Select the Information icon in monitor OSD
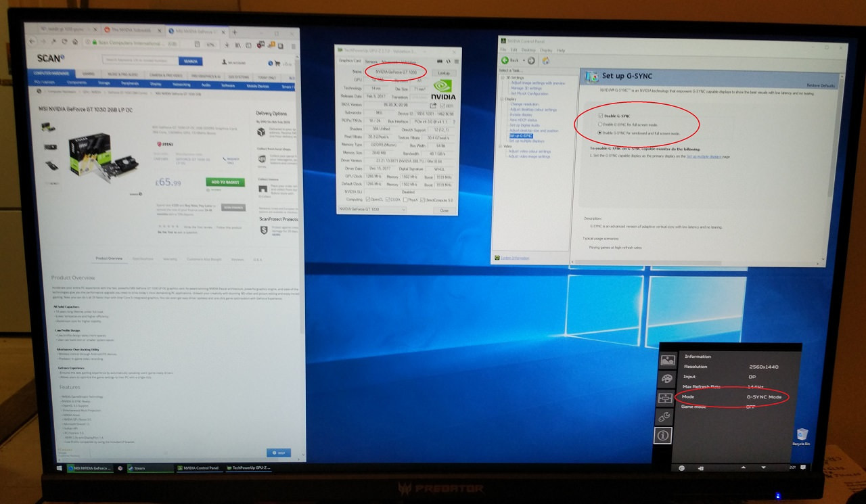Image resolution: width=866 pixels, height=504 pixels. coord(664,436)
